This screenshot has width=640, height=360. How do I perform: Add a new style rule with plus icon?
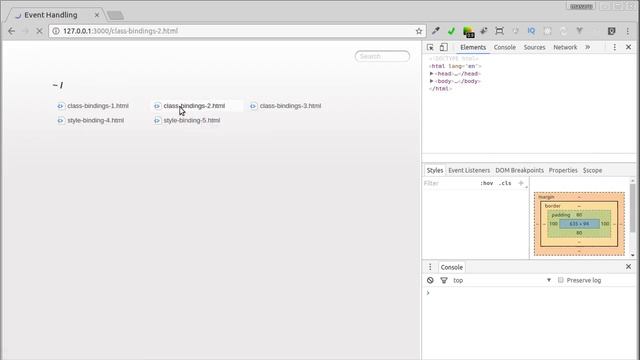click(521, 183)
